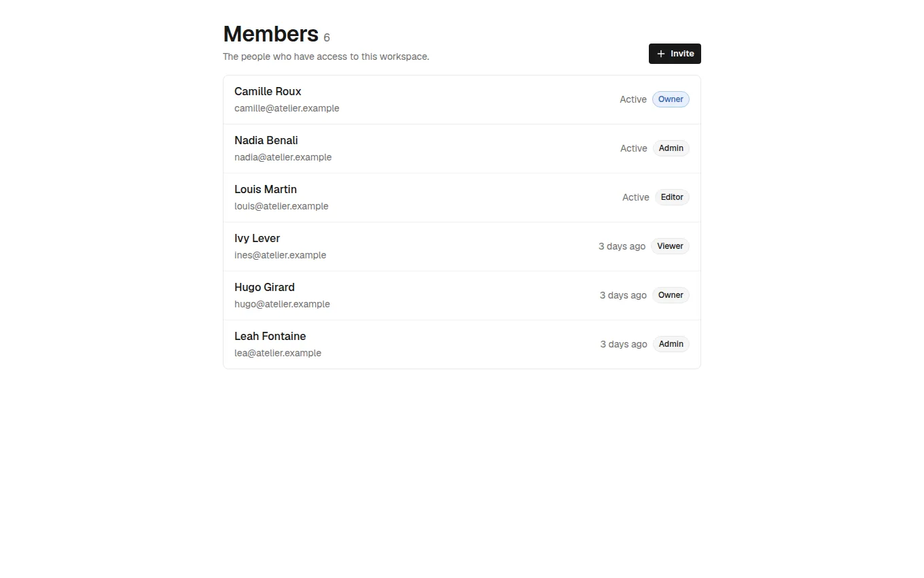924x578 pixels.
Task: Click the member count 6
Action: tap(327, 38)
